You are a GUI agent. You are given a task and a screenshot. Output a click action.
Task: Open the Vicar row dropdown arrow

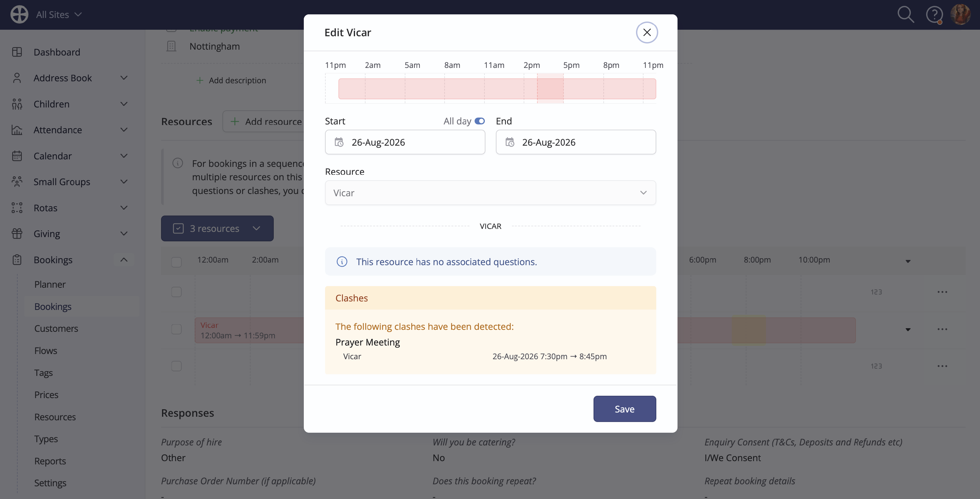tap(908, 330)
